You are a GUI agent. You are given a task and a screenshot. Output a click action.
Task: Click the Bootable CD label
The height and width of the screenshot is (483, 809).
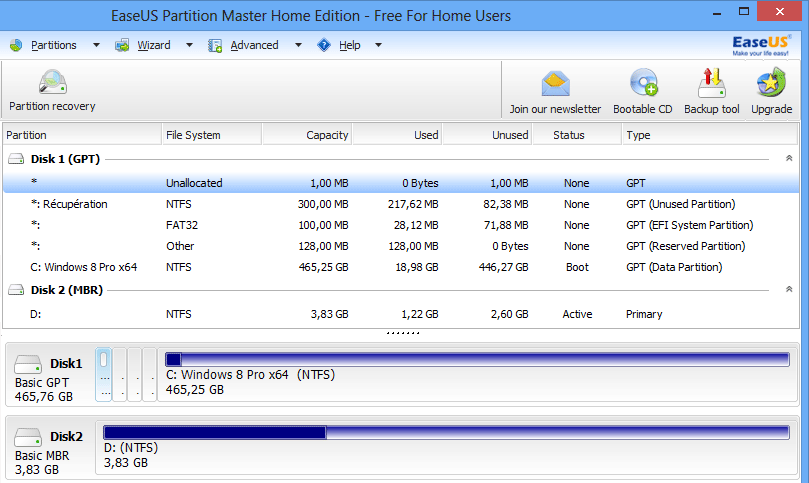[643, 109]
